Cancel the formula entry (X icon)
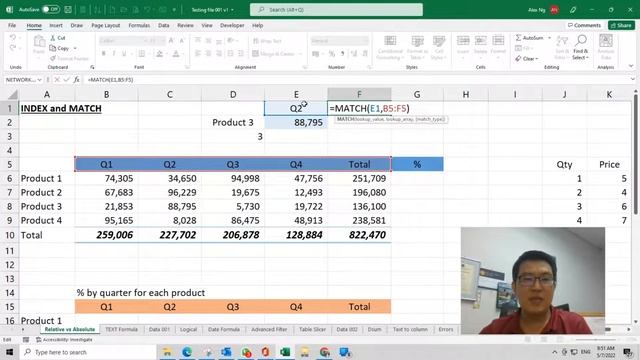The height and width of the screenshot is (360, 640). pyautogui.click(x=57, y=80)
